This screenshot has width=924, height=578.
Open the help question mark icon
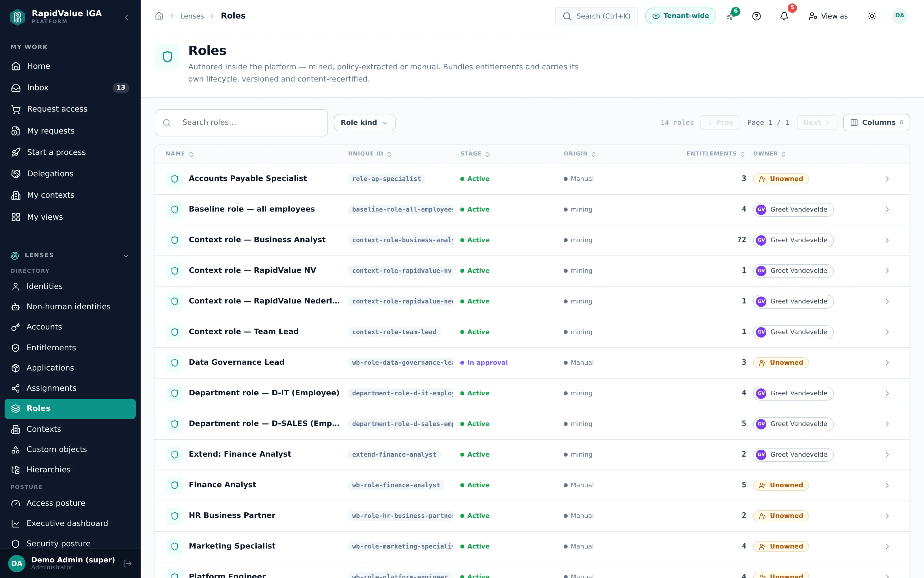757,16
